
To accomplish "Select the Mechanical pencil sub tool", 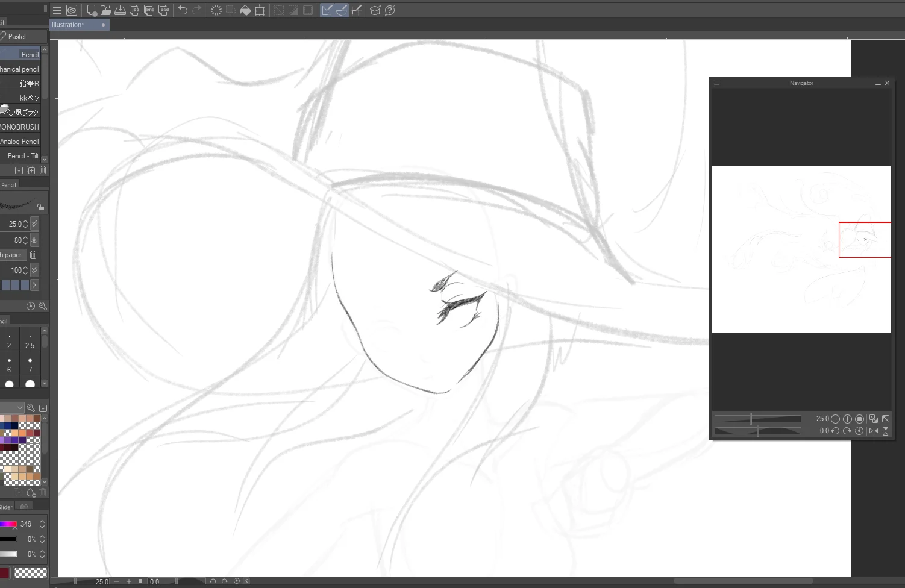I will (20, 69).
